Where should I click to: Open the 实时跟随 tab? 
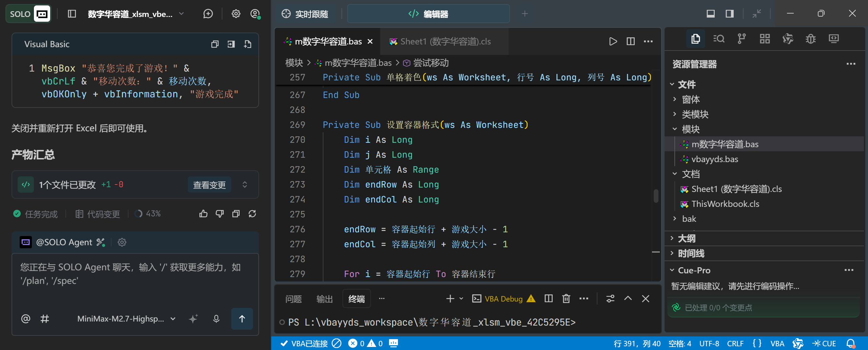pyautogui.click(x=305, y=14)
